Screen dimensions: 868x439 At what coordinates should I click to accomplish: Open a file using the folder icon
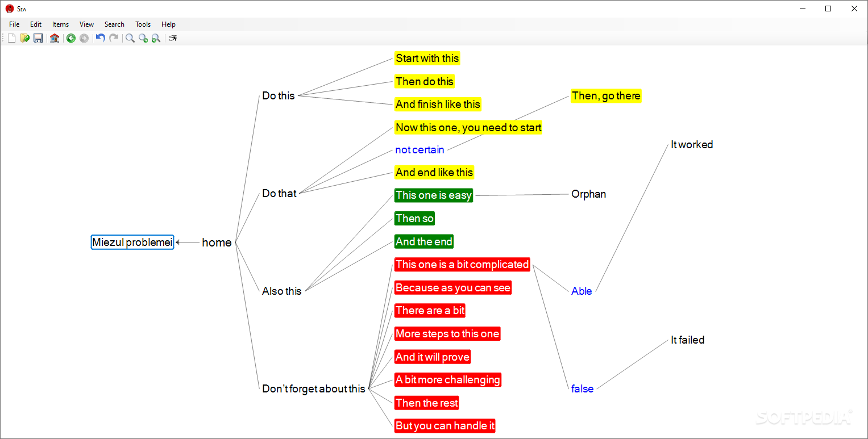coord(25,38)
